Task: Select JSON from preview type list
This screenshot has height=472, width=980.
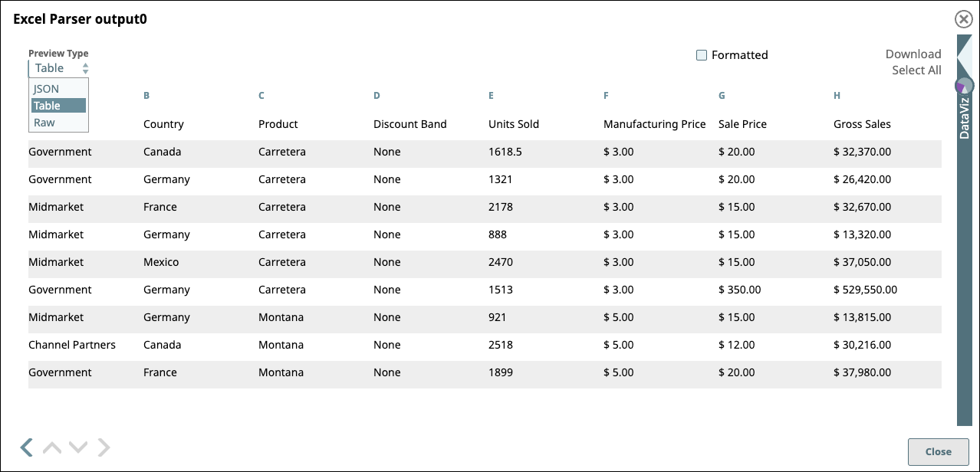Action: click(x=47, y=89)
